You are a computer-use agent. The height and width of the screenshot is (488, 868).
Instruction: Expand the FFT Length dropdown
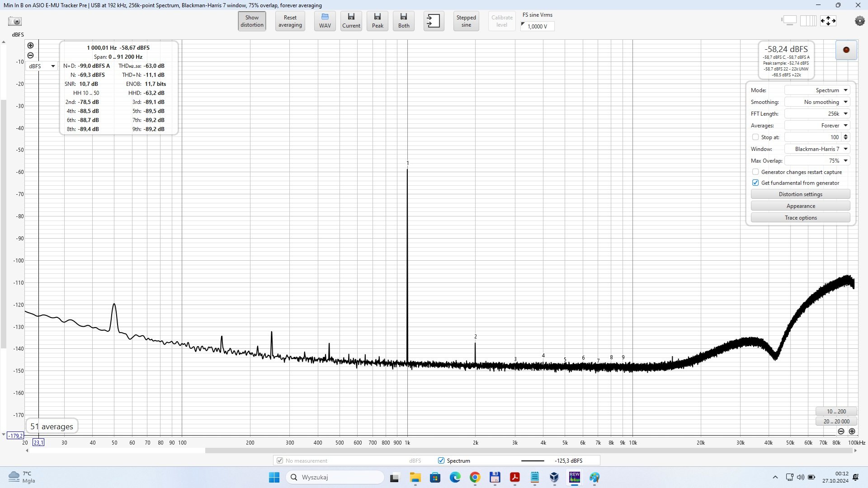click(817, 114)
